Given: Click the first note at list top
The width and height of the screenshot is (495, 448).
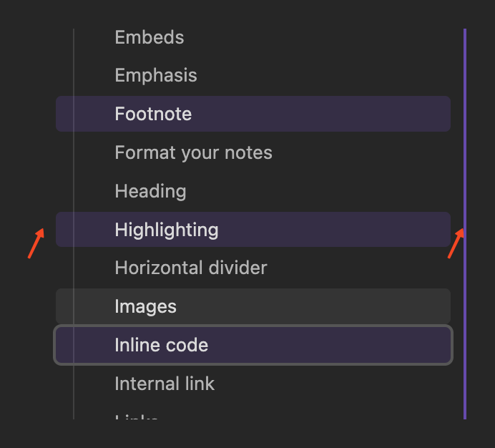Looking at the screenshot, I should [x=150, y=37].
